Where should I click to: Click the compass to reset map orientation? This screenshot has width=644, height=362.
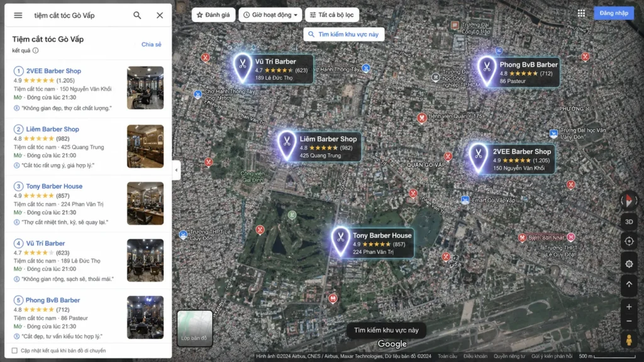(x=629, y=200)
